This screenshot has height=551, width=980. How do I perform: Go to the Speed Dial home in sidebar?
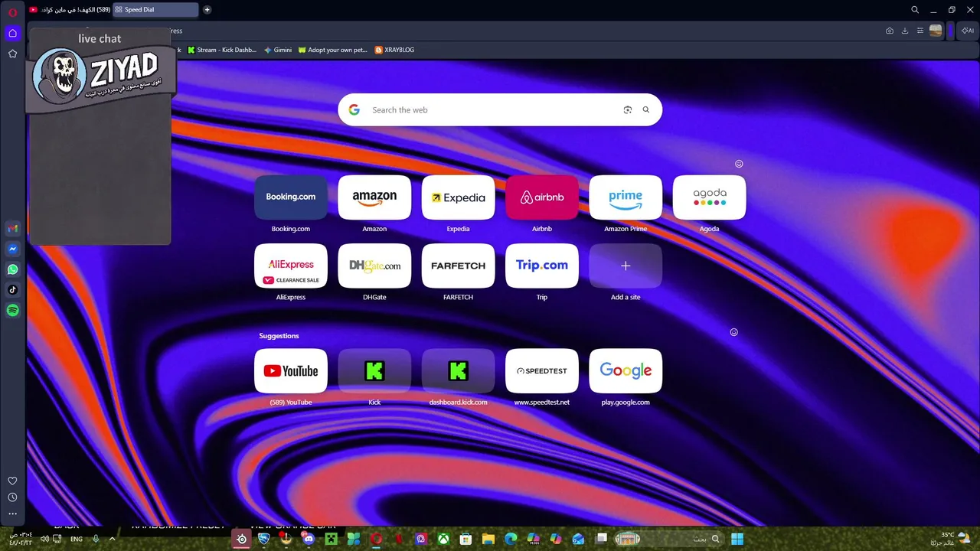coord(12,33)
